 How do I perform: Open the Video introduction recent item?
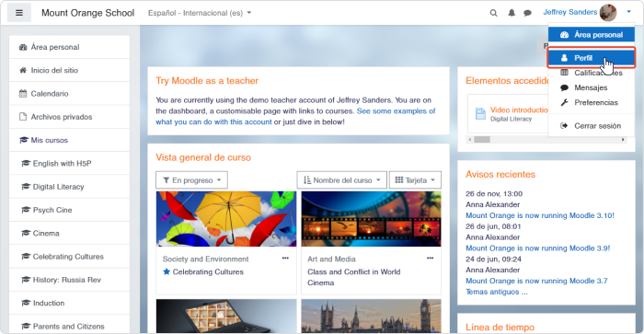tap(519, 110)
